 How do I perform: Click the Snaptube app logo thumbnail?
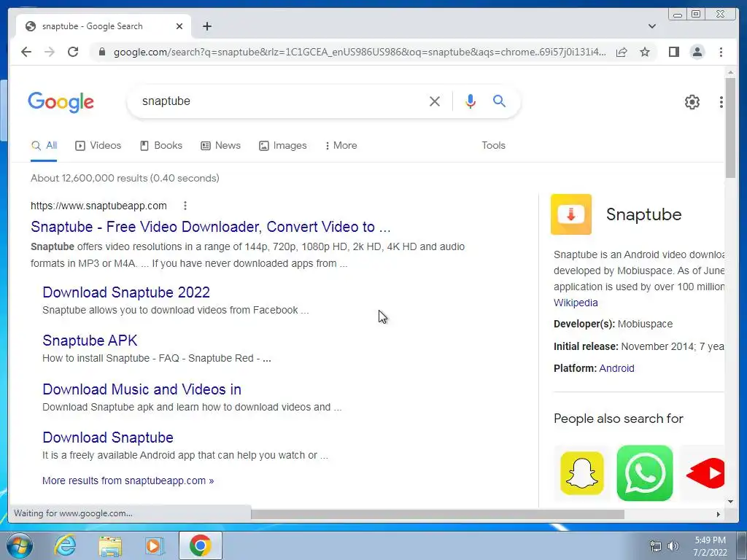pos(570,214)
